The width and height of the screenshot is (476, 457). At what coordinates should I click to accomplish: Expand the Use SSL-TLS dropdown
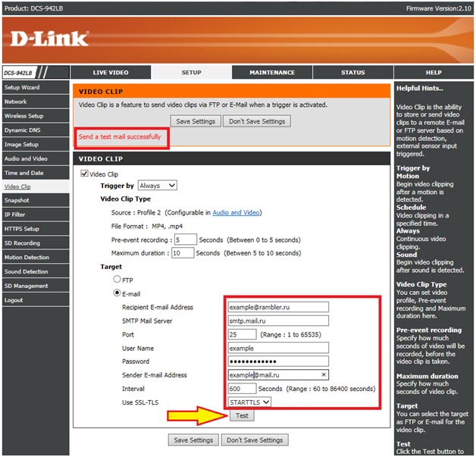click(x=249, y=402)
